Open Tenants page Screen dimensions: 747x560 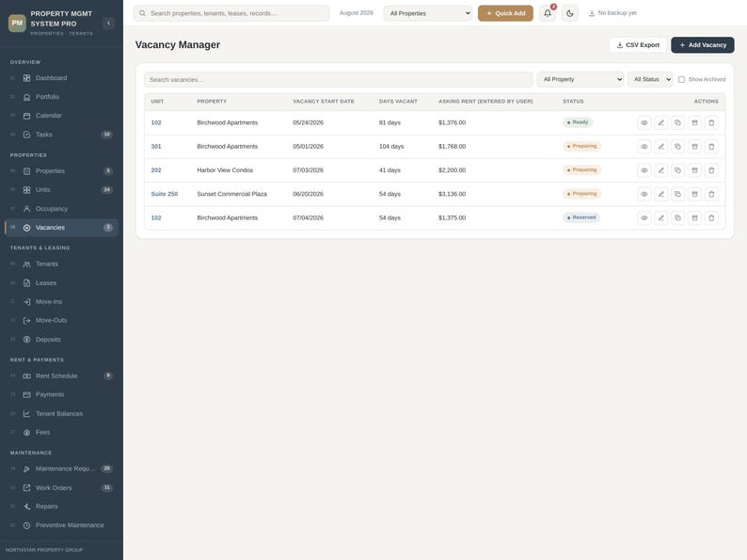tap(61, 264)
